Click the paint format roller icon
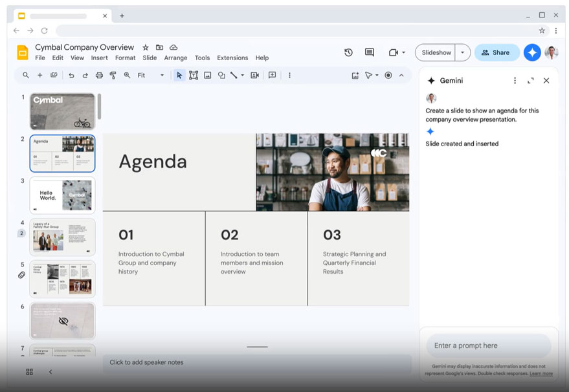The height and width of the screenshot is (392, 569). tap(113, 75)
